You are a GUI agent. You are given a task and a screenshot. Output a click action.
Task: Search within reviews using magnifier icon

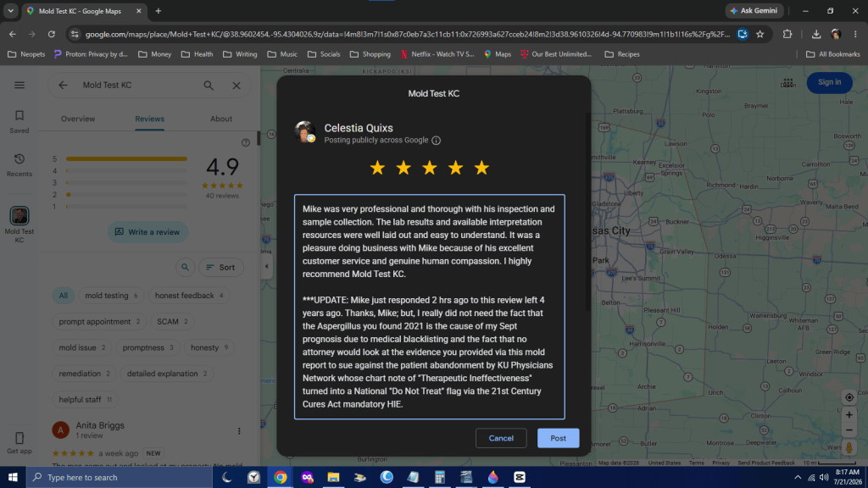point(186,267)
